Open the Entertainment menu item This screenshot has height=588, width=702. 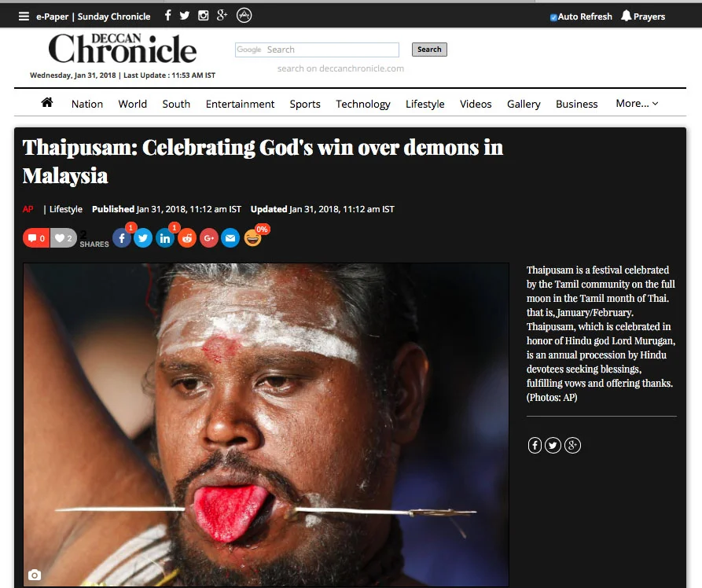(x=240, y=104)
